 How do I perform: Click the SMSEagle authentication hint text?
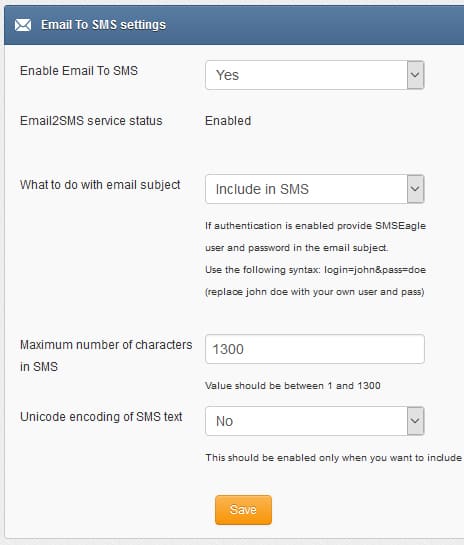315,237
